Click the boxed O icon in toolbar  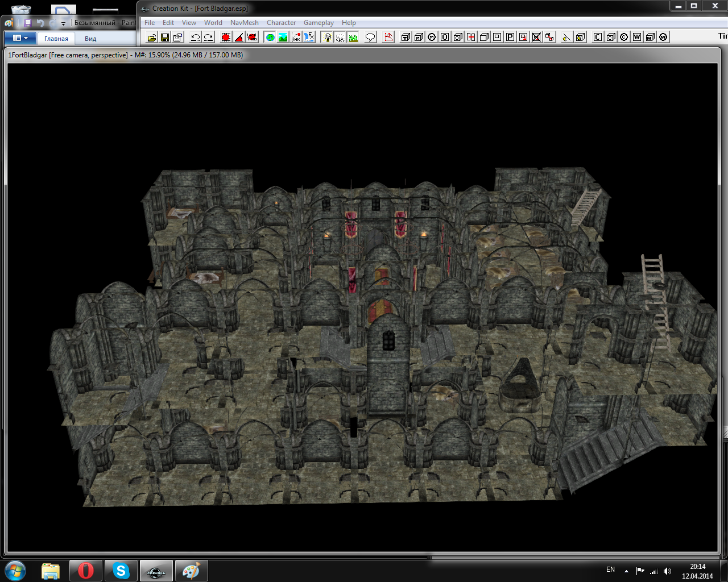click(x=445, y=37)
